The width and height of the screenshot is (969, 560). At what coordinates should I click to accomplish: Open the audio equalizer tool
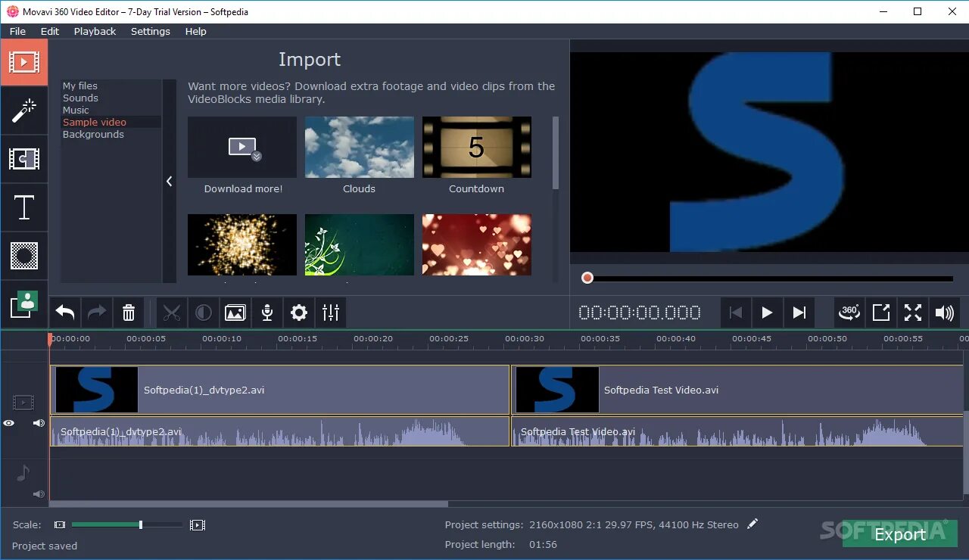coord(331,313)
